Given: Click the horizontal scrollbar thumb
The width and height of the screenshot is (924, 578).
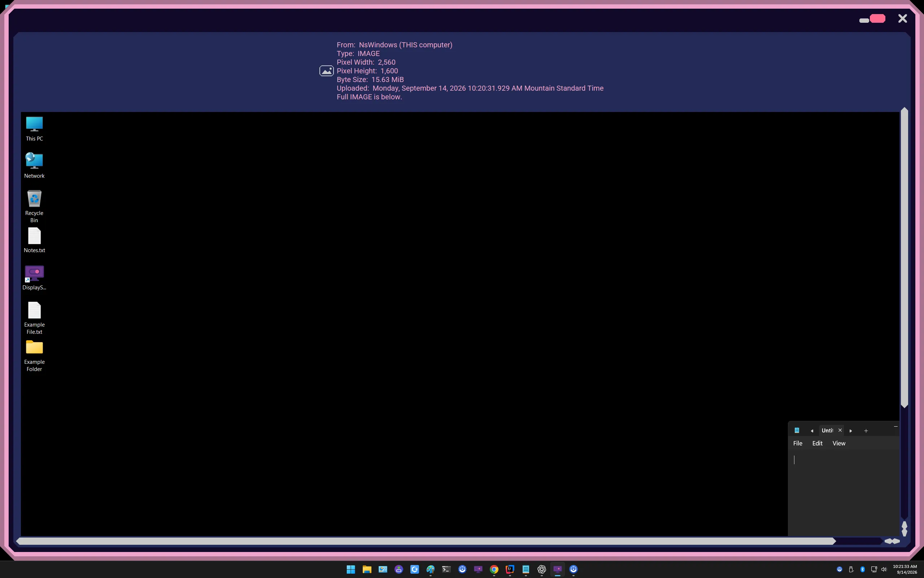Looking at the screenshot, I should [x=426, y=541].
